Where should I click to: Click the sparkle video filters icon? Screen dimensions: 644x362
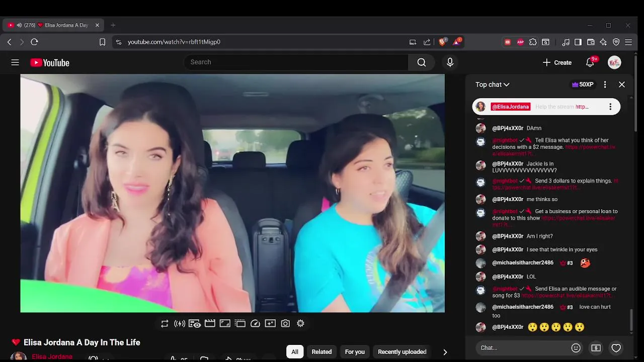(x=270, y=324)
